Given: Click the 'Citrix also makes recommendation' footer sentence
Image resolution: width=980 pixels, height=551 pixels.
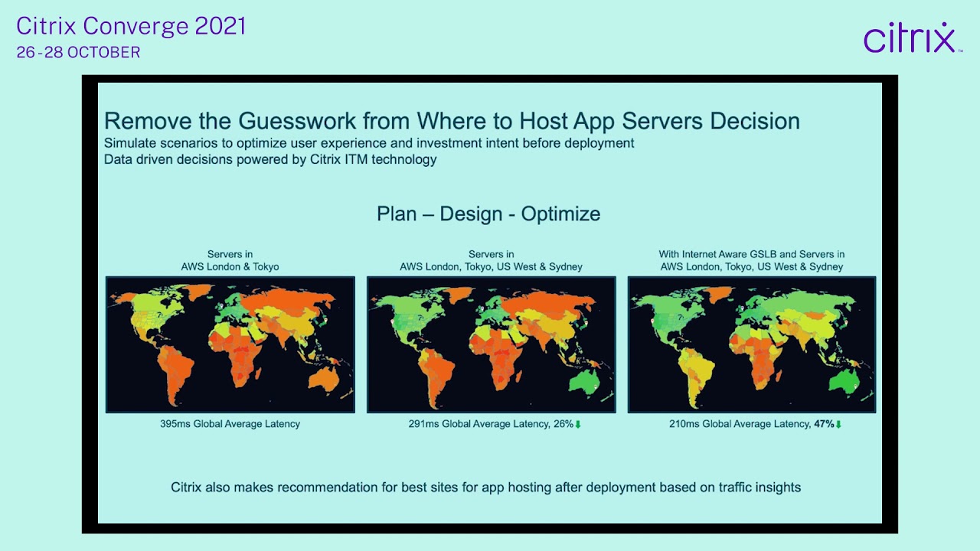Looking at the screenshot, I should point(485,487).
